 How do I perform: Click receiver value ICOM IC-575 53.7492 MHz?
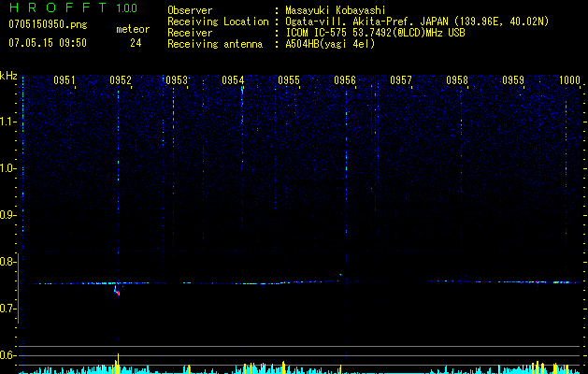coord(375,33)
